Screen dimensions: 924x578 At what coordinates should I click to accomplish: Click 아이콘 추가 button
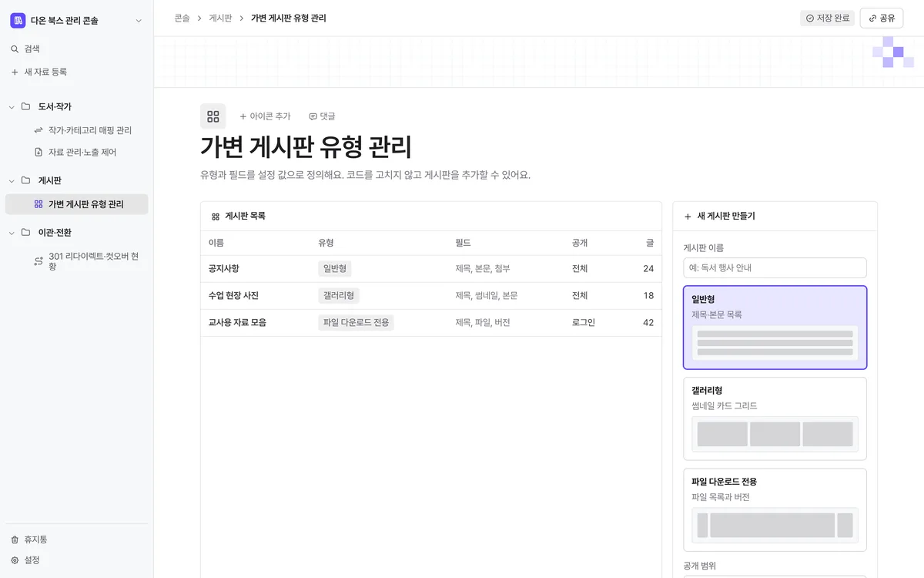pos(265,116)
